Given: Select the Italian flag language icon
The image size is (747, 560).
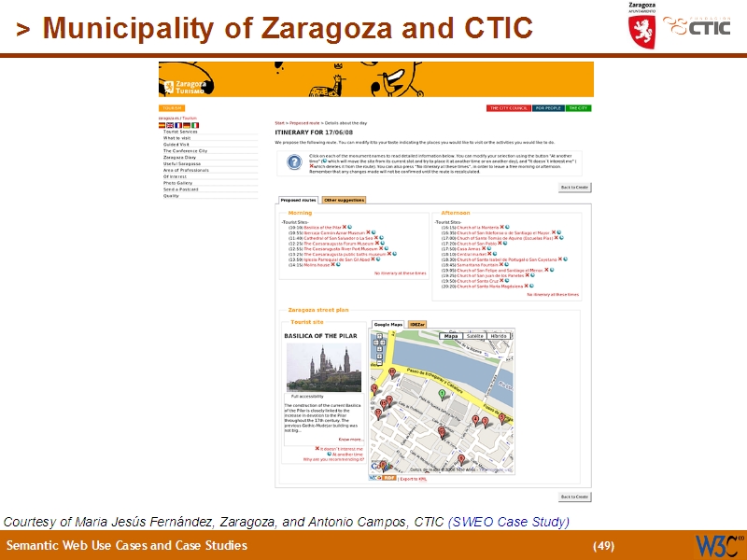Looking at the screenshot, I should (x=195, y=125).
